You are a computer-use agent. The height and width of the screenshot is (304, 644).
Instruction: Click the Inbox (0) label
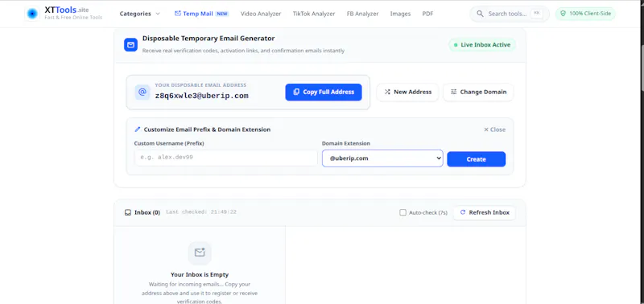click(x=147, y=212)
